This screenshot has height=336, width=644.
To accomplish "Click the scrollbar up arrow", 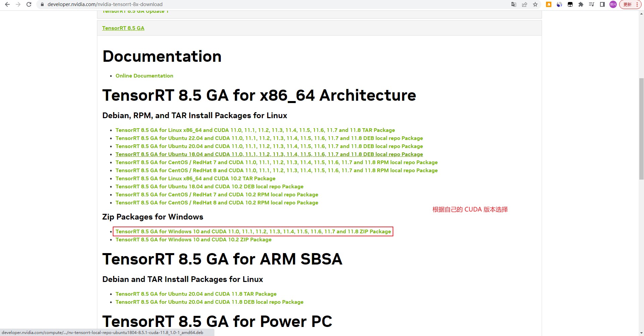I will (641, 13).
